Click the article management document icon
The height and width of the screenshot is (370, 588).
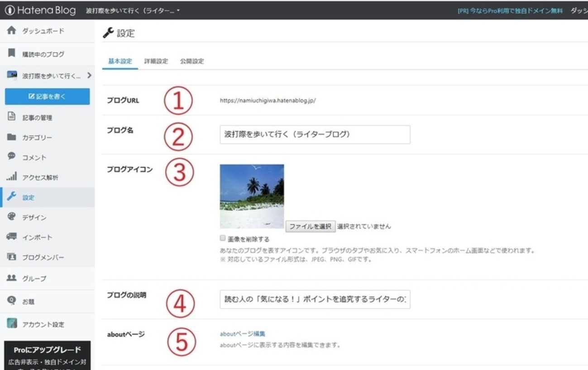tap(12, 117)
